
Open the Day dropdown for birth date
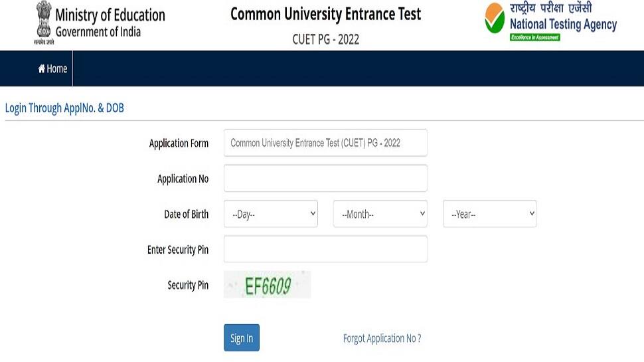[271, 214]
